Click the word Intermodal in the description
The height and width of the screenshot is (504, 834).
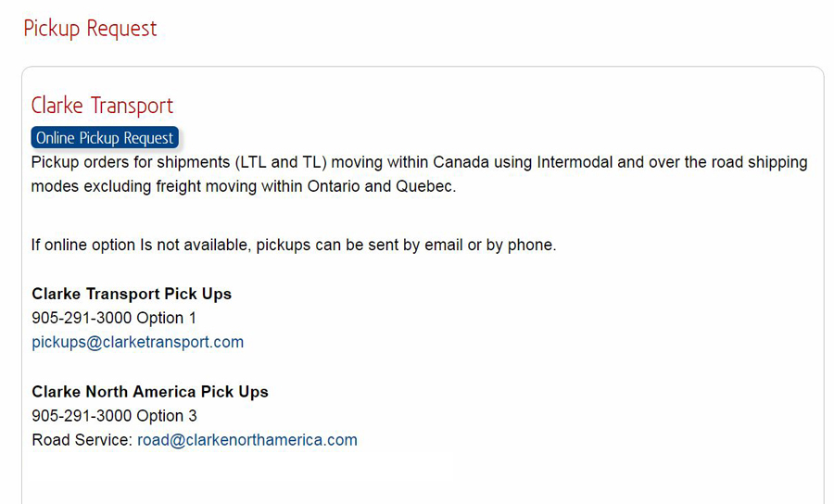pos(575,162)
